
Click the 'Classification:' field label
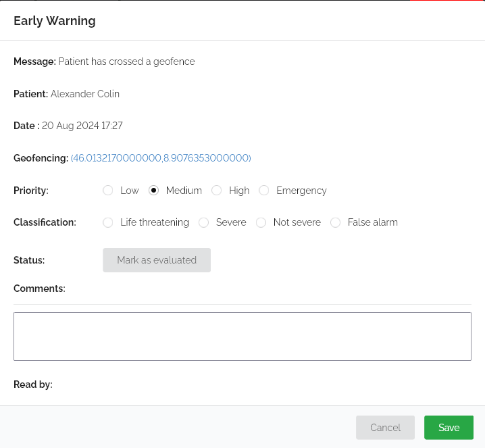[45, 222]
